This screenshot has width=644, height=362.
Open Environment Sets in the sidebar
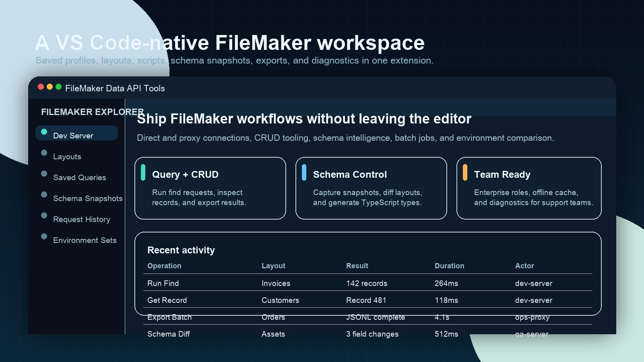(x=85, y=240)
